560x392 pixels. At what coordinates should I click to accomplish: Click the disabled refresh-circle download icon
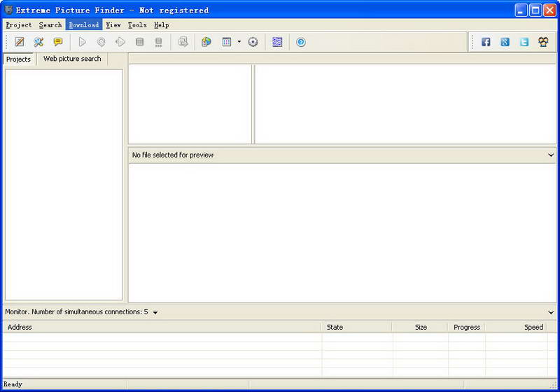[x=101, y=42]
